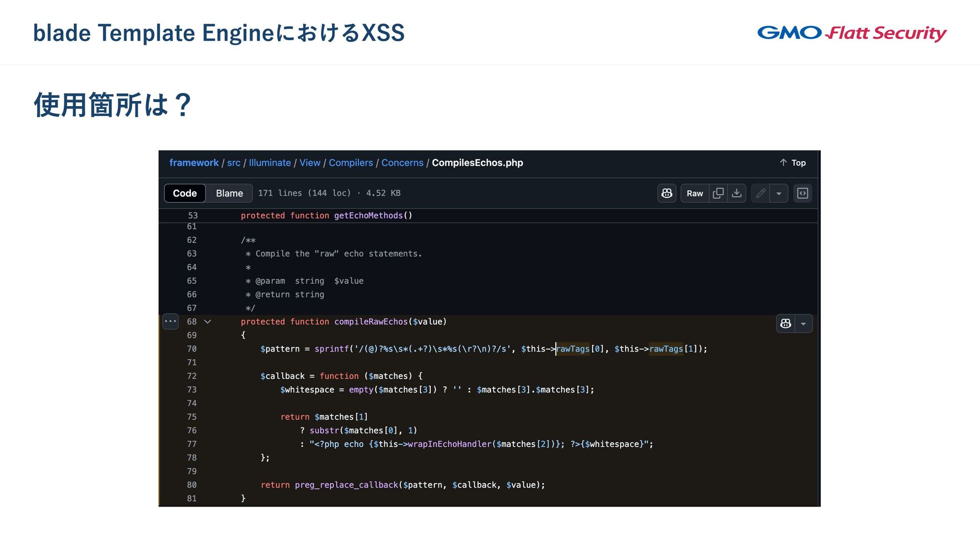980x551 pixels.
Task: Click line number 75
Action: (192, 417)
